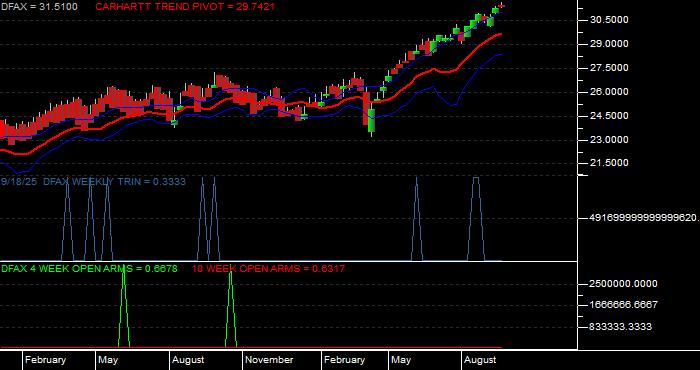The height and width of the screenshot is (370, 700).
Task: Pick the 833333.3333 Open Arms axis value
Action: (x=621, y=327)
